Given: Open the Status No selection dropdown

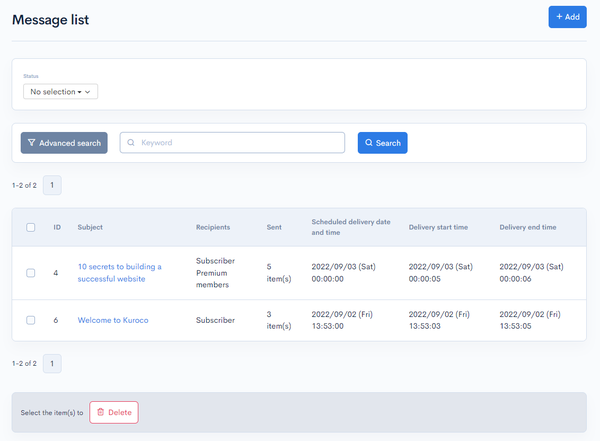Looking at the screenshot, I should [60, 92].
